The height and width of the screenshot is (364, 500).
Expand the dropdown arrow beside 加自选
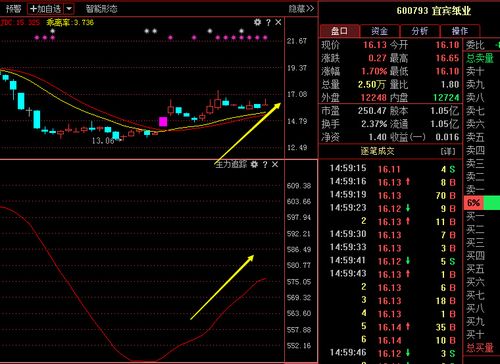pos(69,9)
